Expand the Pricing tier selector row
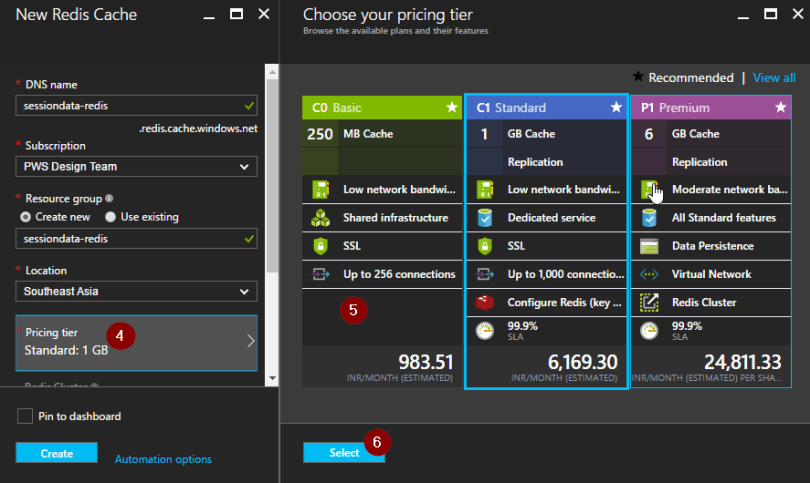The width and height of the screenshot is (810, 483). click(136, 343)
